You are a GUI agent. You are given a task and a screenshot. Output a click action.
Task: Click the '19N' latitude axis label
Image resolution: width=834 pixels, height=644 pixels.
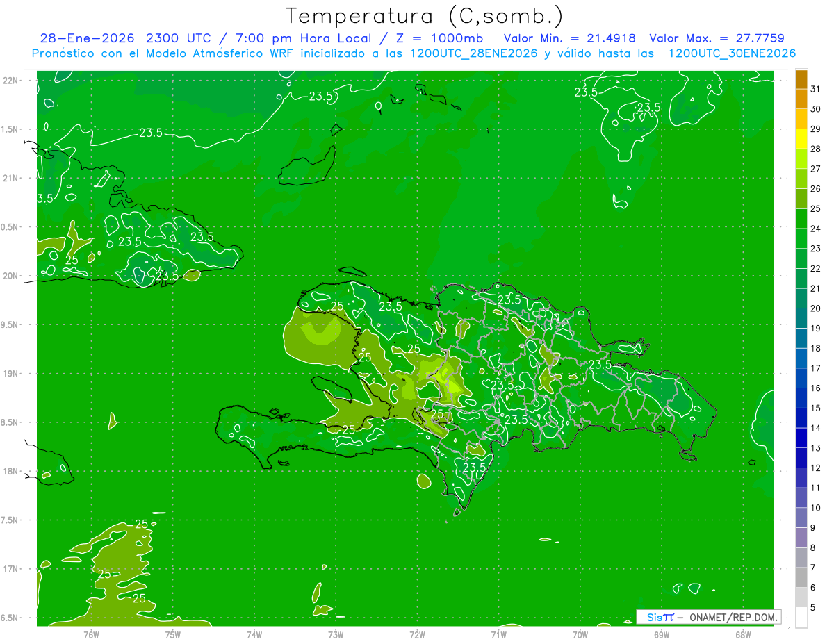point(10,373)
